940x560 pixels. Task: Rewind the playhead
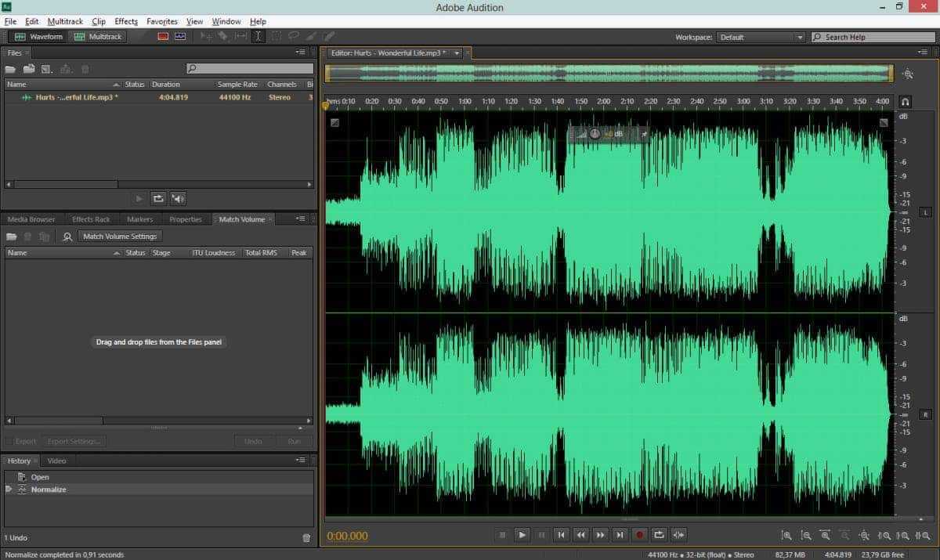(x=580, y=535)
